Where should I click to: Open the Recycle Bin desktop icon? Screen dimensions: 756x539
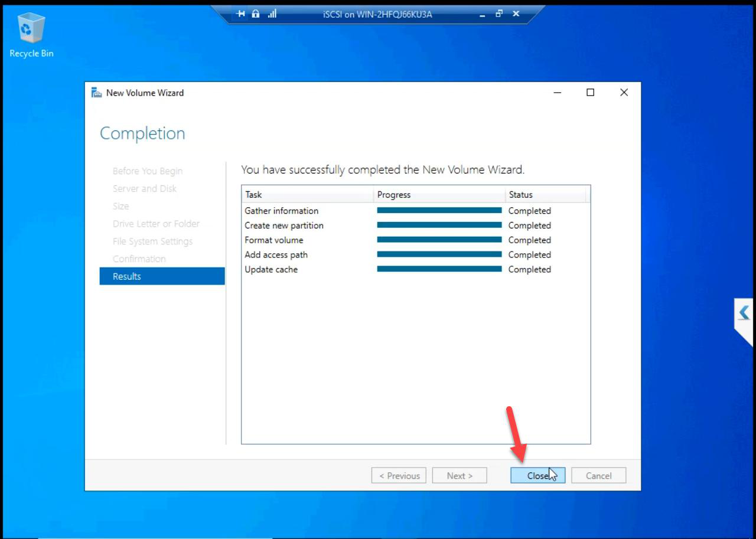31,35
